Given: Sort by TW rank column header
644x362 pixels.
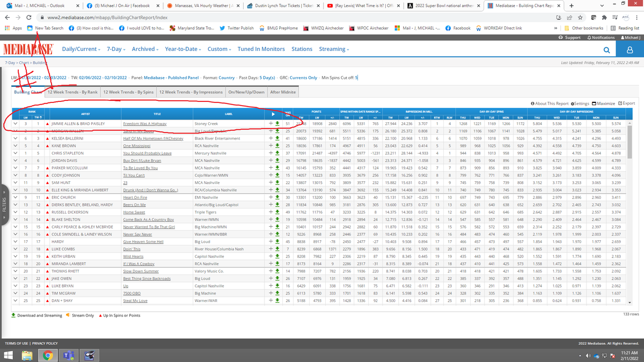Looking at the screenshot, I should pyautogui.click(x=36, y=116).
